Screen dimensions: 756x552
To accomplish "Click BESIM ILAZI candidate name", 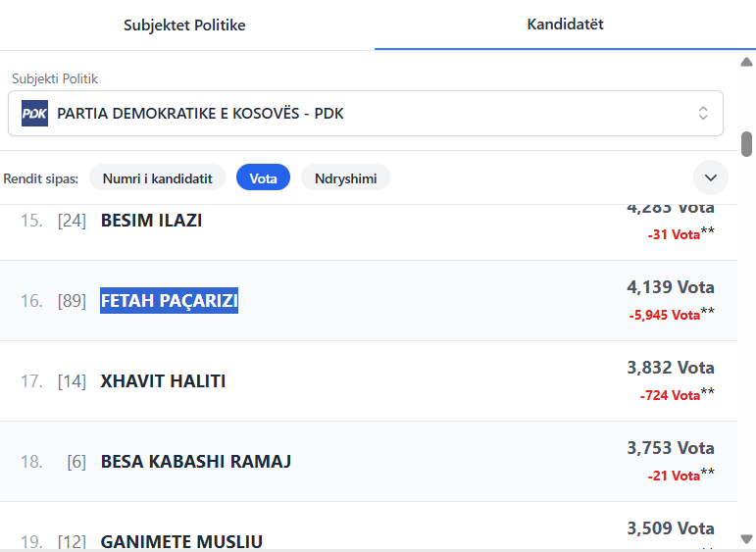I will pos(151,221).
